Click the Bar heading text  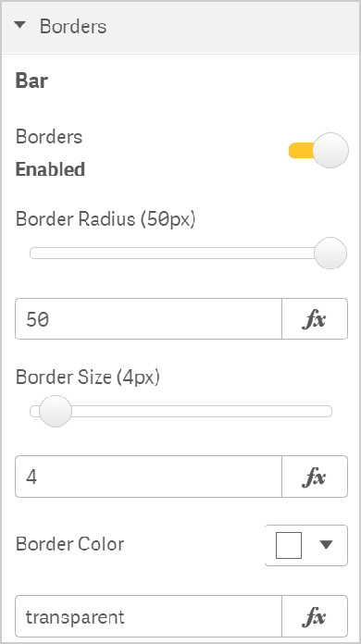(x=31, y=80)
